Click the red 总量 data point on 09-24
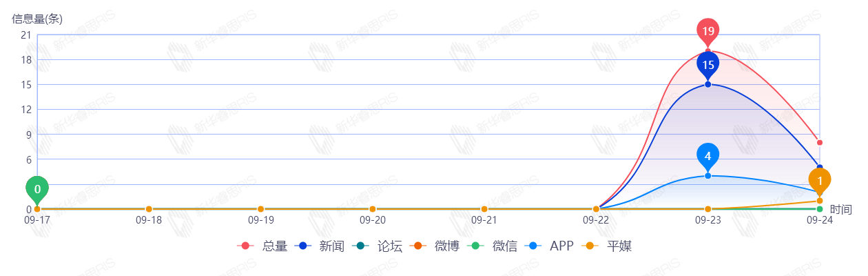This screenshot has width=868, height=276. [820, 143]
